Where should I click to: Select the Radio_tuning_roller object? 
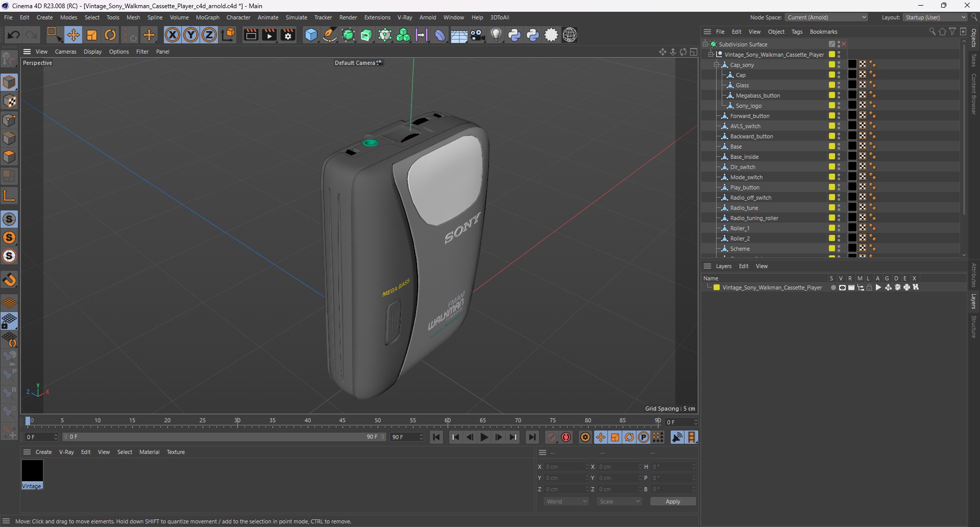[754, 218]
